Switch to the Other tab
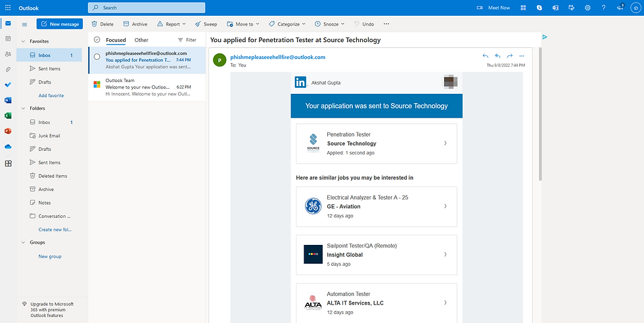The width and height of the screenshot is (644, 323). pyautogui.click(x=141, y=40)
